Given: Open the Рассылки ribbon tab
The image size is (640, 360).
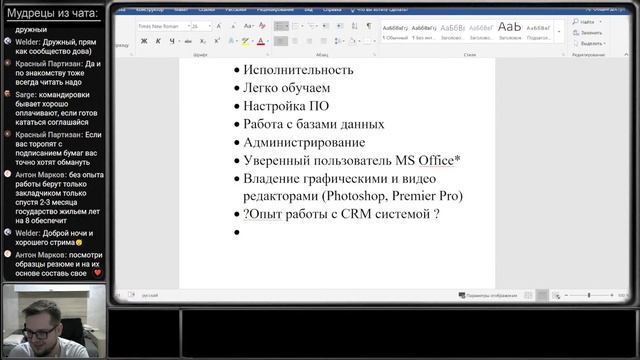Looking at the screenshot, I should (x=236, y=9).
